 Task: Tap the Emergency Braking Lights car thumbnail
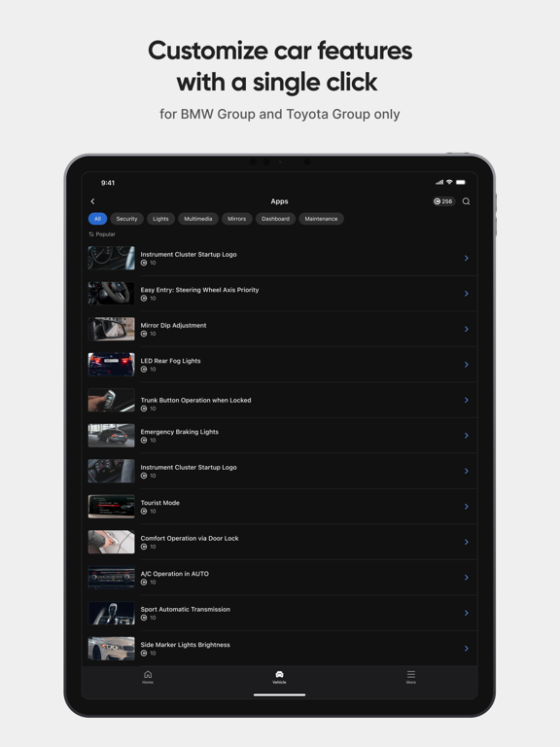pyautogui.click(x=112, y=436)
